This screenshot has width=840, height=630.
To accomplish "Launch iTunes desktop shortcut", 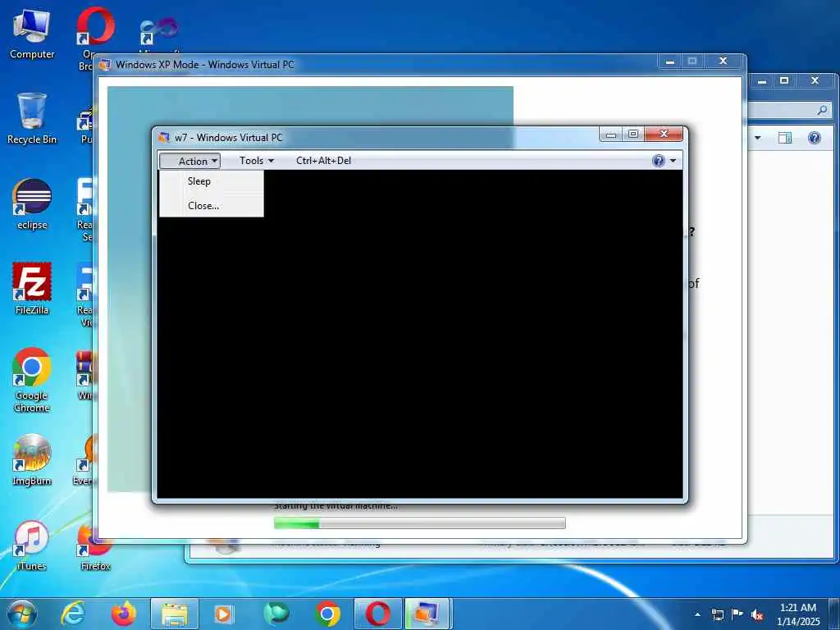I will [32, 546].
